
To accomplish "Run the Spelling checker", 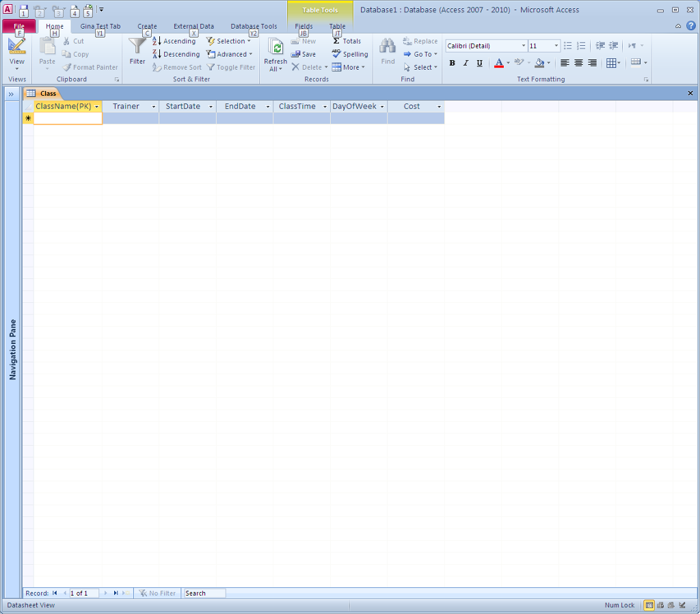I will (350, 54).
